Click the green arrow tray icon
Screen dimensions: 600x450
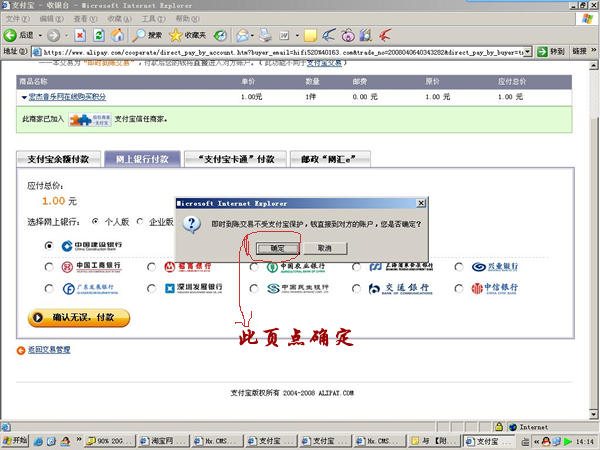(x=568, y=442)
